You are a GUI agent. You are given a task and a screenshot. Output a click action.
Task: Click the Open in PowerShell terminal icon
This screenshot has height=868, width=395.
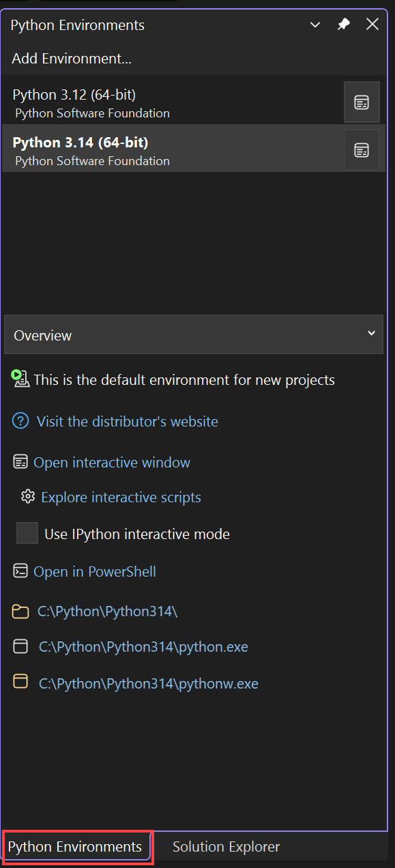click(x=20, y=570)
